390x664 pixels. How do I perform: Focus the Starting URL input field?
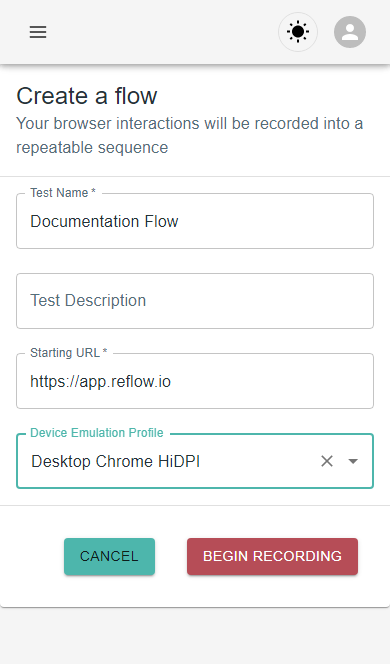(195, 381)
